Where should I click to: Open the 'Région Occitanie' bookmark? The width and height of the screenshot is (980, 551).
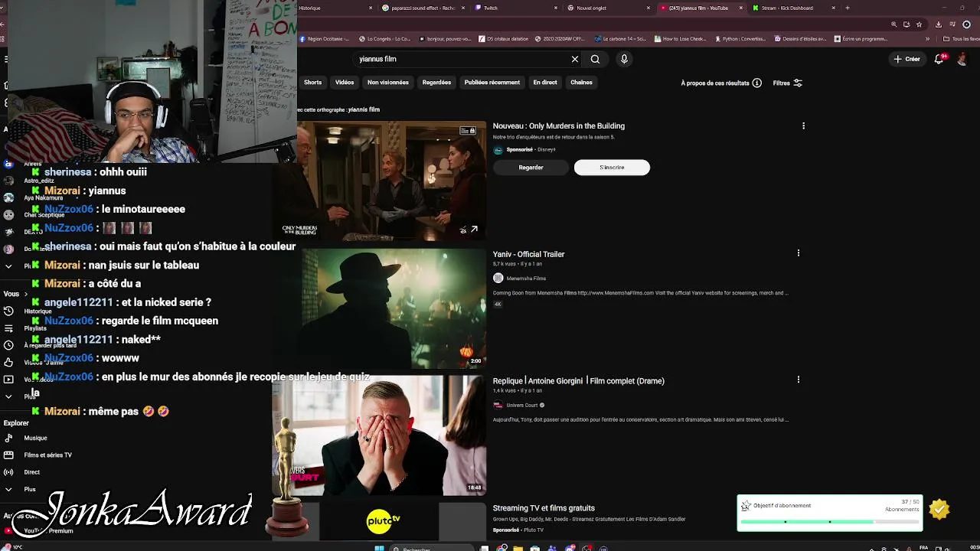[x=324, y=39]
